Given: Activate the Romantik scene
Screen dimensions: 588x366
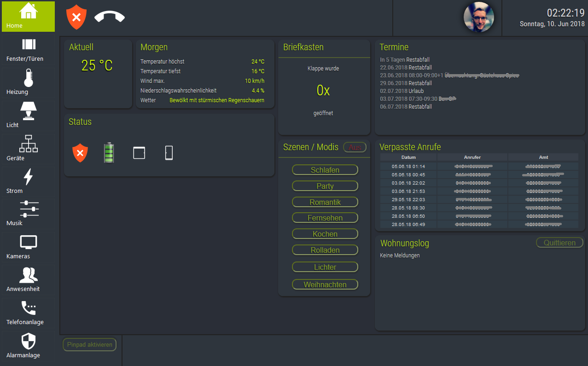Looking at the screenshot, I should (x=325, y=202).
